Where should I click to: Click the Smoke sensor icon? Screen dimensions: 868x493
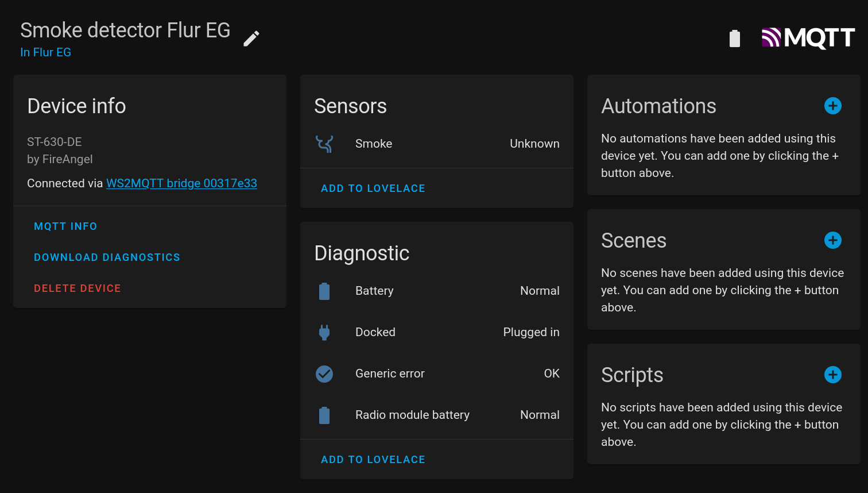[x=324, y=144]
